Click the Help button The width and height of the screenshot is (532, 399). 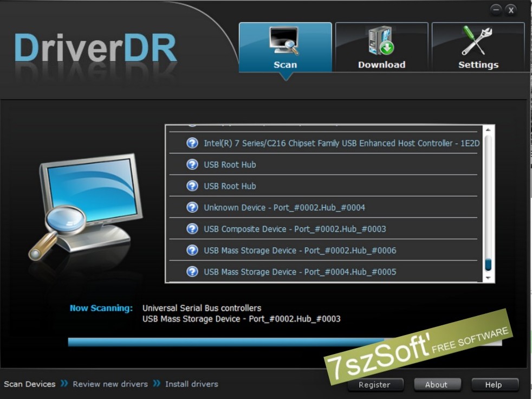click(494, 384)
